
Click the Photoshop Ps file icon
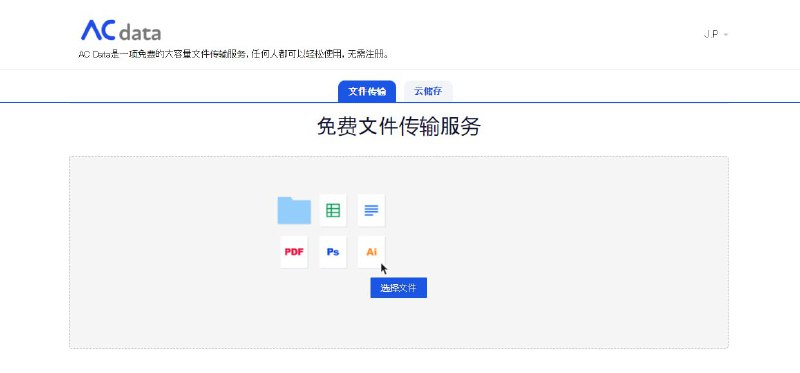point(333,252)
